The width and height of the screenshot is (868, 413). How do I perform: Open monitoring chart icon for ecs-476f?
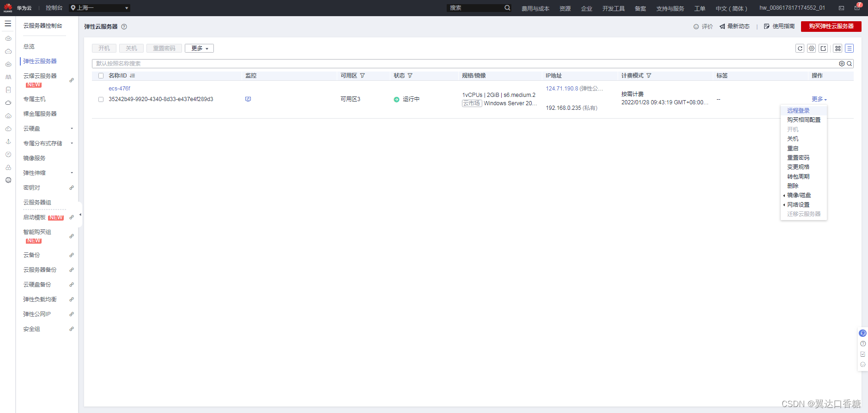click(248, 99)
